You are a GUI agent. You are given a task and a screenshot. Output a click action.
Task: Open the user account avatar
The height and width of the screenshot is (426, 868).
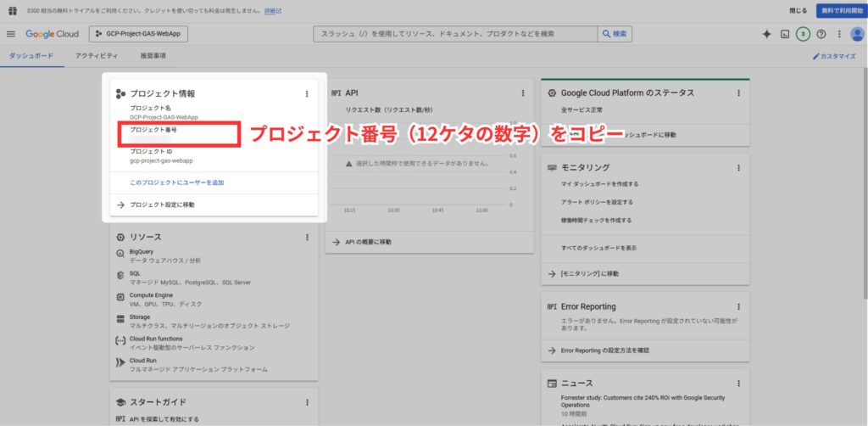coord(858,34)
